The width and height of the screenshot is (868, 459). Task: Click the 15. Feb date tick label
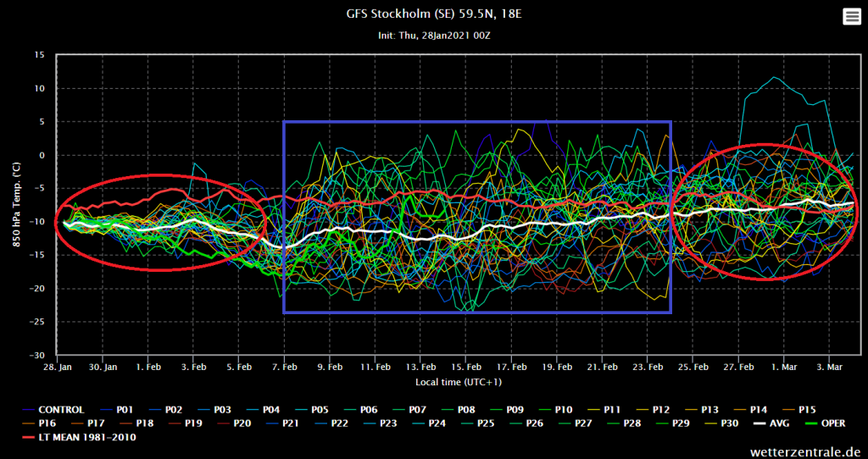point(465,367)
